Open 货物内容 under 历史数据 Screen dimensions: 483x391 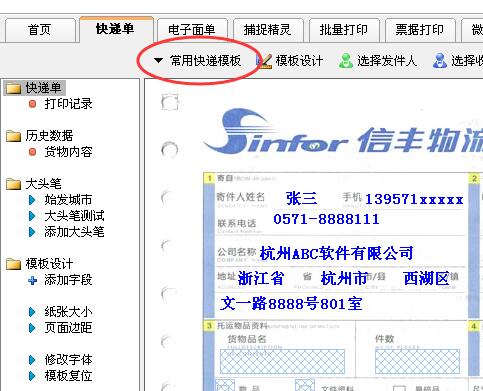[68, 152]
